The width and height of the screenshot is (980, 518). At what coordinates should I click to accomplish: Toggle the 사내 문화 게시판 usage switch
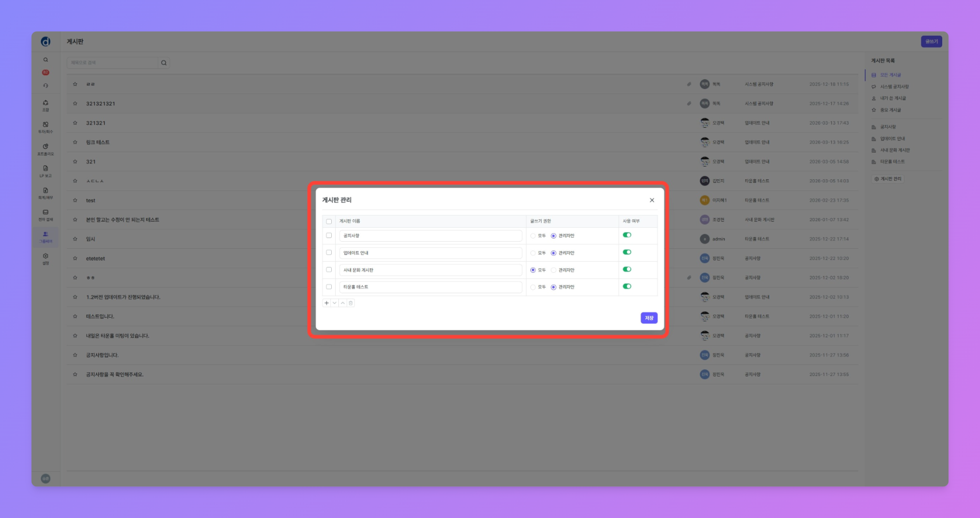tap(627, 269)
